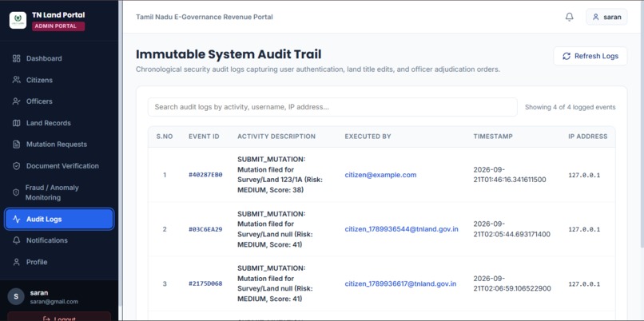644x321 pixels.
Task: Click saran@gmail.com in sidebar footer
Action: click(x=54, y=302)
